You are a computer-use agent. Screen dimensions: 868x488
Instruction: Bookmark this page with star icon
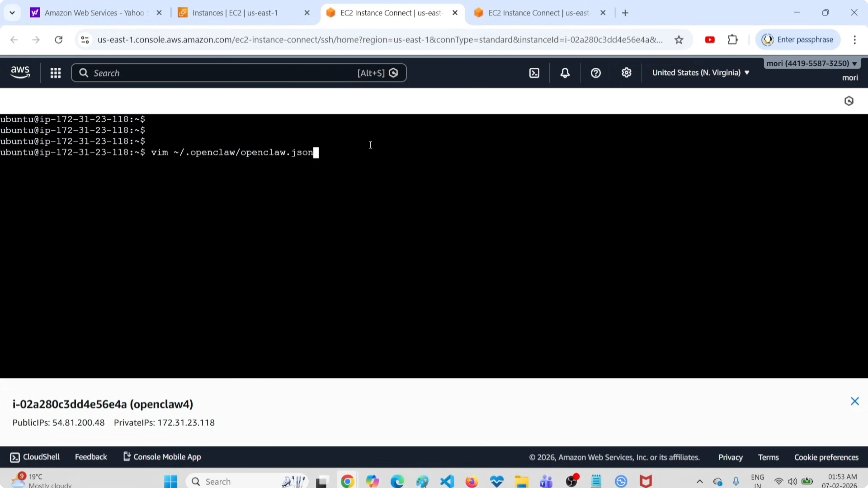[x=679, y=40]
